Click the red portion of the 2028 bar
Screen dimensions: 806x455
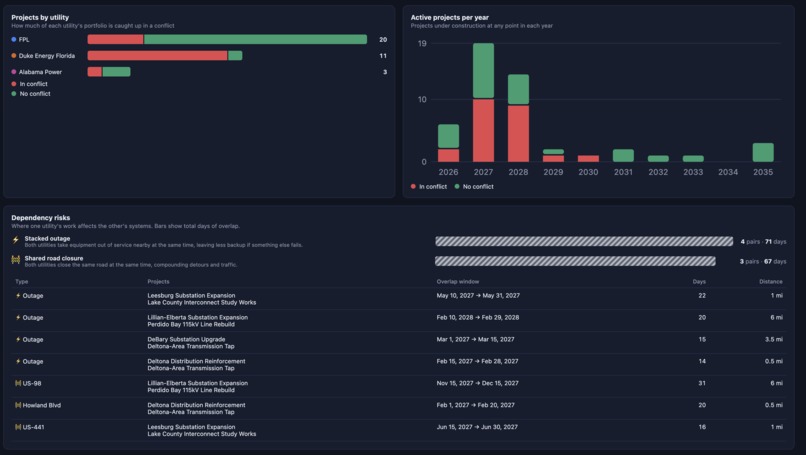[x=518, y=134]
